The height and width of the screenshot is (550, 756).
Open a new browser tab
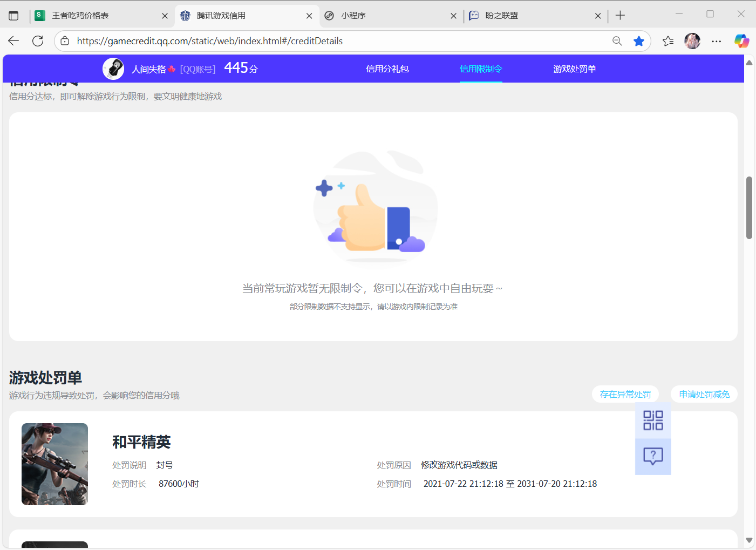click(x=620, y=16)
